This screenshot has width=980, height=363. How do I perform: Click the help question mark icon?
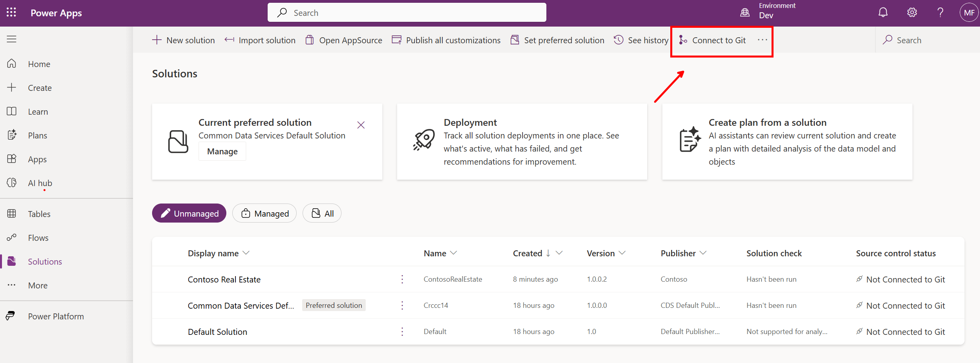[940, 13]
